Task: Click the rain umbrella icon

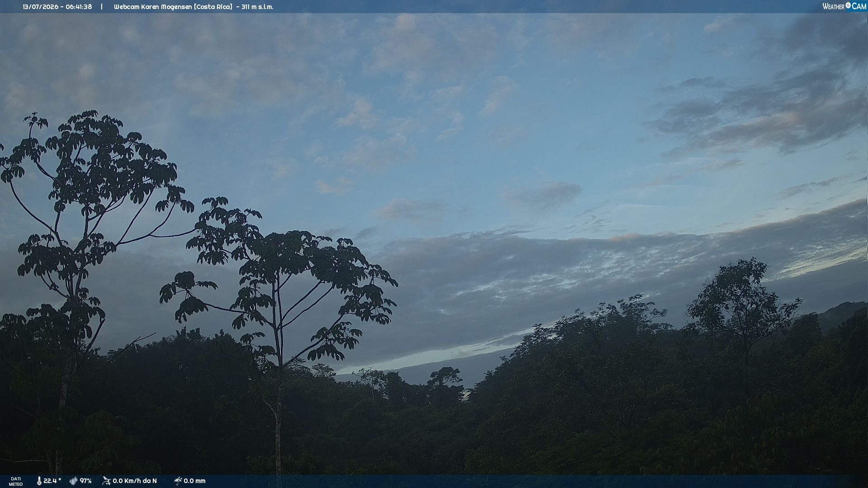Action: tap(178, 481)
